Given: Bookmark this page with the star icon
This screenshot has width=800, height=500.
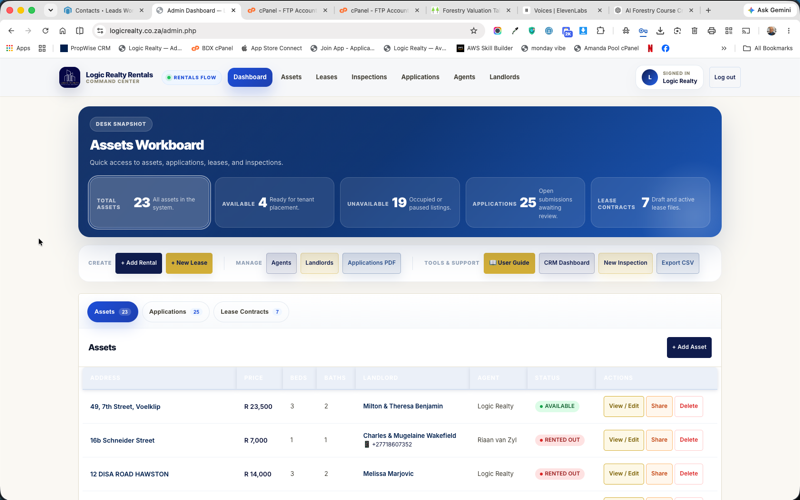Looking at the screenshot, I should pyautogui.click(x=473, y=31).
